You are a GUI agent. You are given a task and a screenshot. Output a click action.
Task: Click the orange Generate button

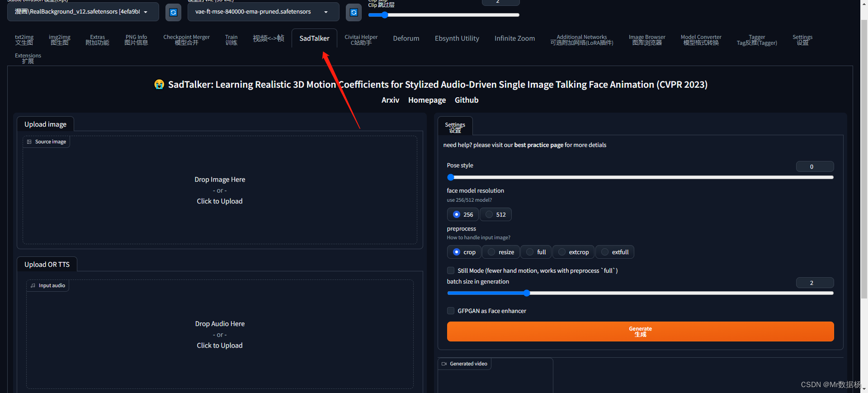tap(640, 331)
